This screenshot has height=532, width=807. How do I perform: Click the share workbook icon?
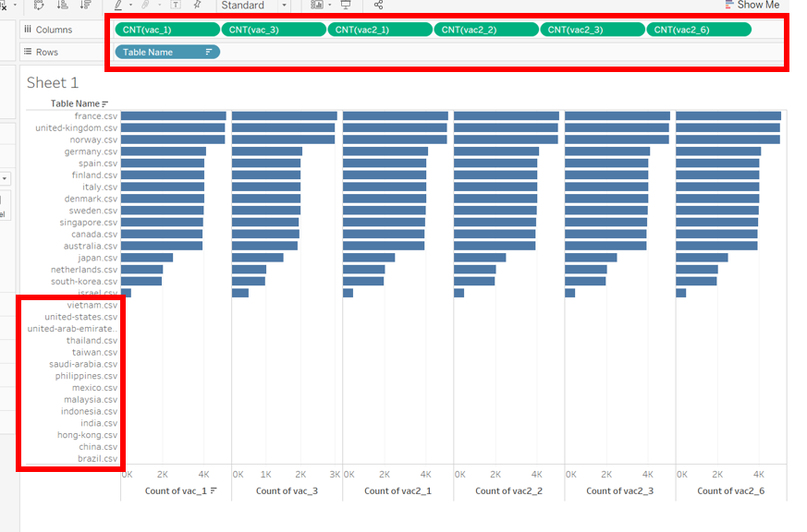pos(378,5)
